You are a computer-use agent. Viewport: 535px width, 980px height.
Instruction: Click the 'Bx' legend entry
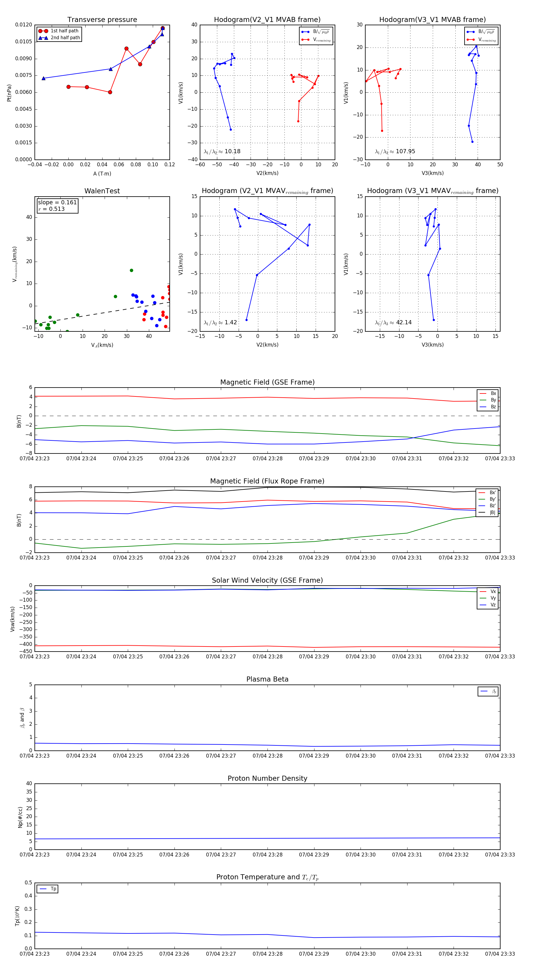tap(488, 393)
